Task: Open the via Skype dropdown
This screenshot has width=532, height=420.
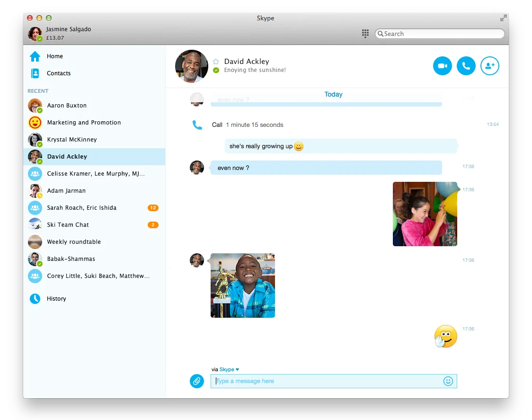Action: point(229,369)
